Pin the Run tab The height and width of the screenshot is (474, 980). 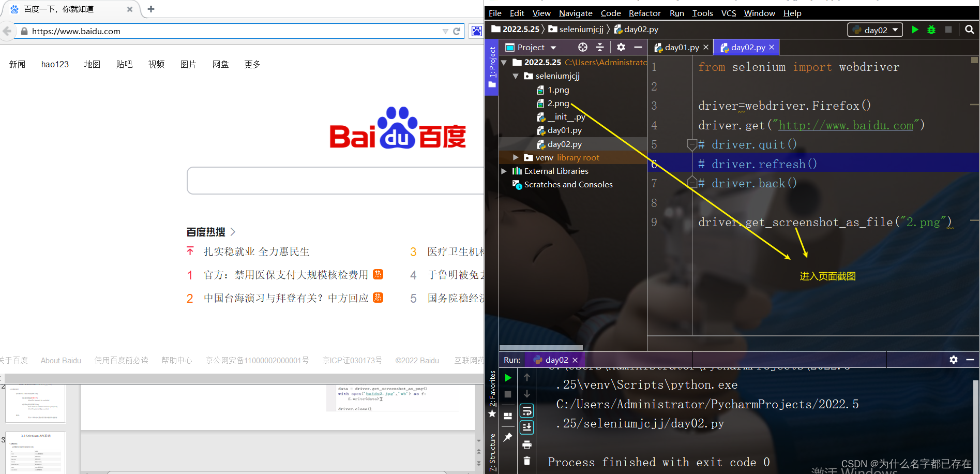(x=508, y=437)
